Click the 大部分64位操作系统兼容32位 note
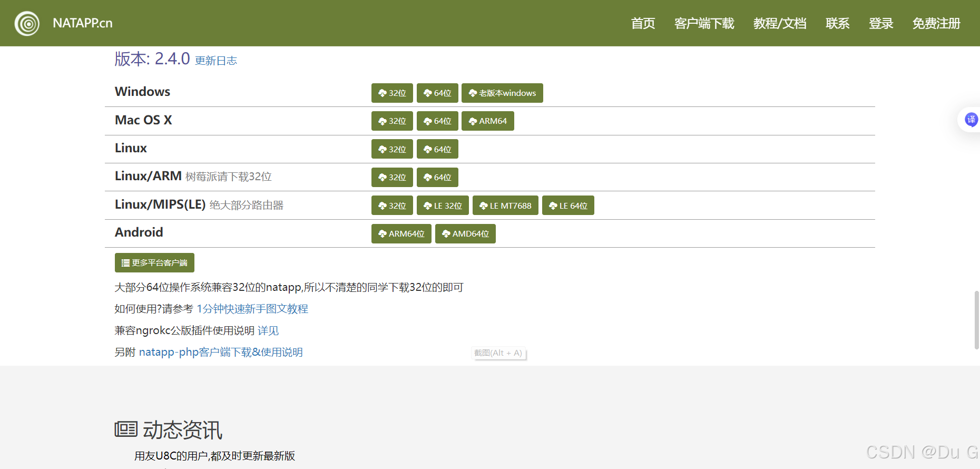This screenshot has width=980, height=469. [289, 287]
